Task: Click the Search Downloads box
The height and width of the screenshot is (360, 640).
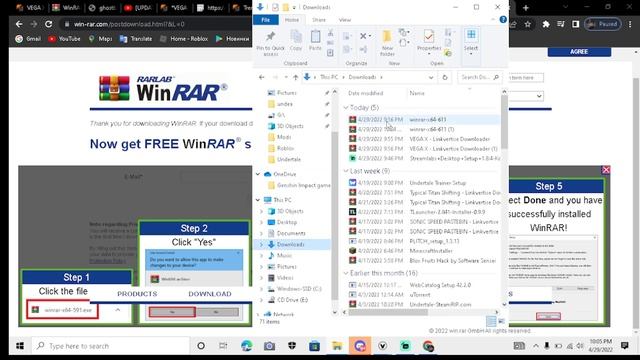Action: tap(480, 77)
